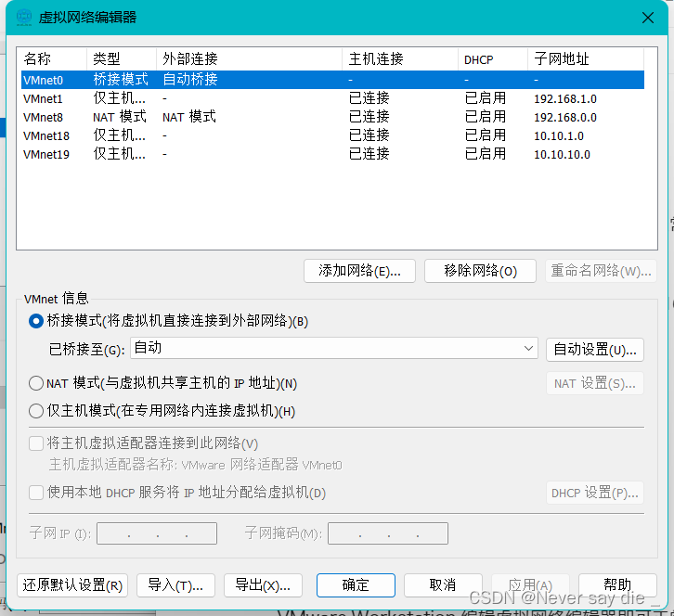Select NAT 模式 radio button

[x=36, y=383]
